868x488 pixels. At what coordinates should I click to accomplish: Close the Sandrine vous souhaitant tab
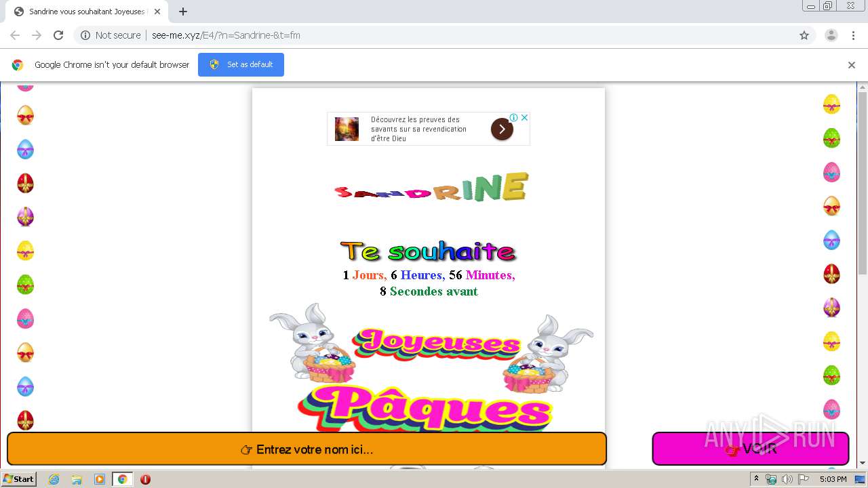(x=157, y=12)
